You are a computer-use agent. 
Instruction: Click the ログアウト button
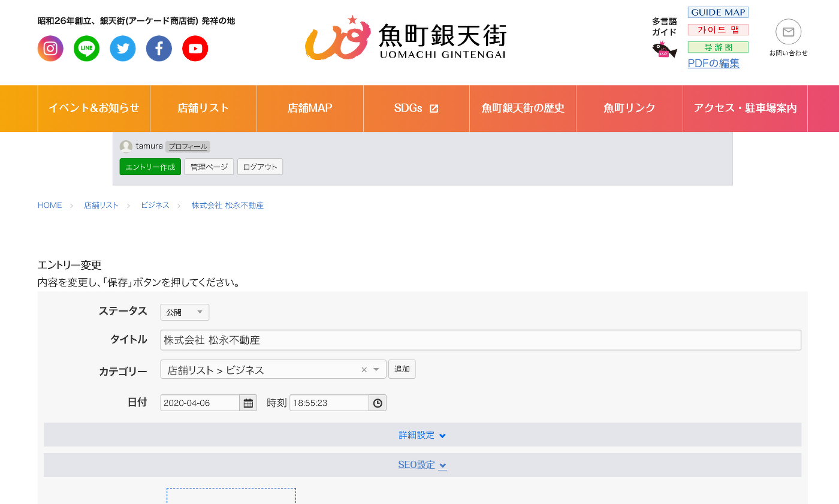(x=259, y=167)
